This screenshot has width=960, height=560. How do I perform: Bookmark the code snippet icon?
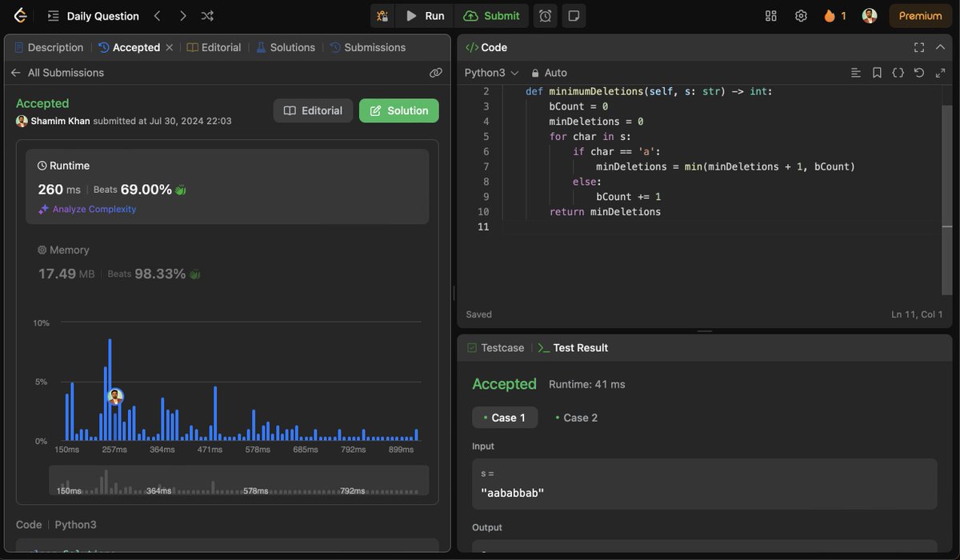coord(877,72)
